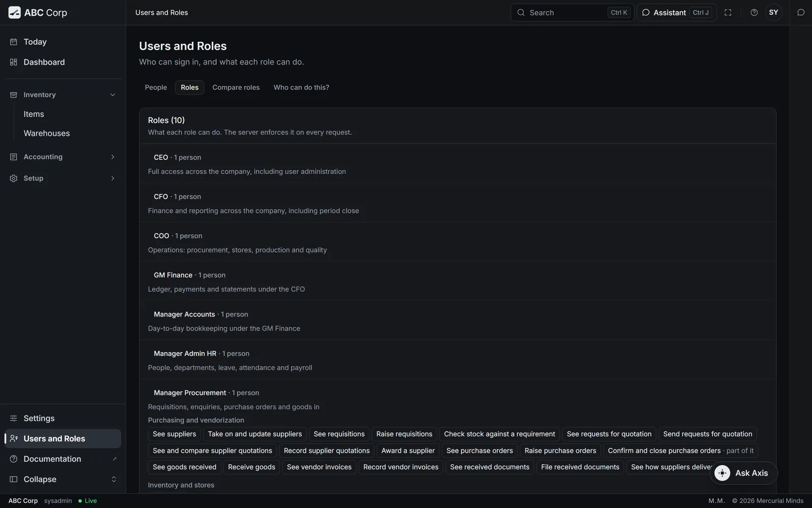Viewport: 812px width, 508px height.
Task: Click the external link arrow beside Documentation
Action: click(x=114, y=459)
